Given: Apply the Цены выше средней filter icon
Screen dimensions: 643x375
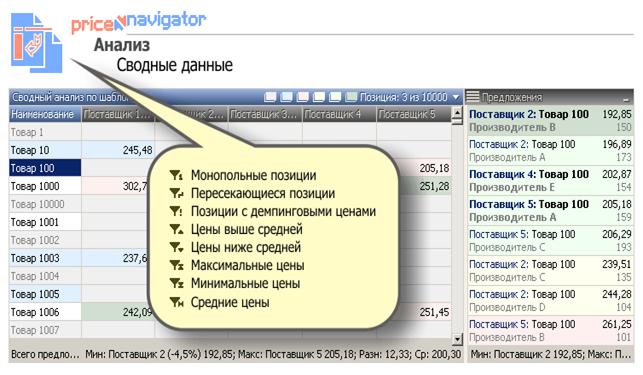Looking at the screenshot, I should 176,229.
